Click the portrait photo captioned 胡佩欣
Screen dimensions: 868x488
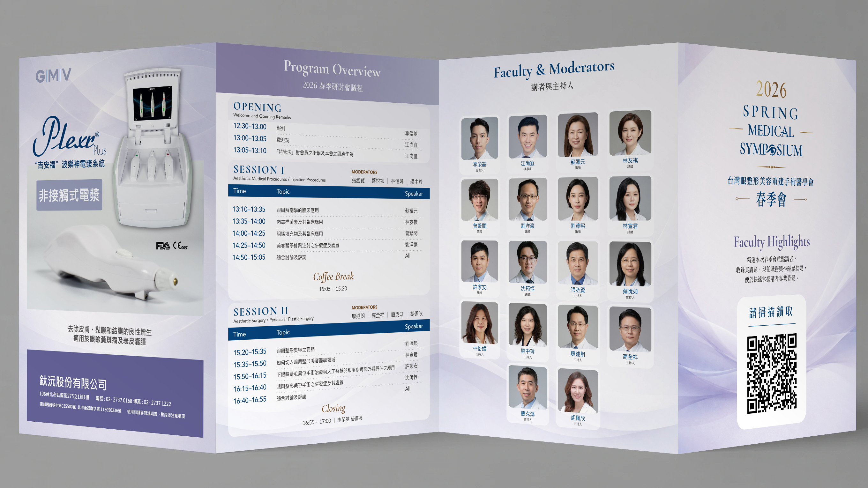(x=578, y=391)
